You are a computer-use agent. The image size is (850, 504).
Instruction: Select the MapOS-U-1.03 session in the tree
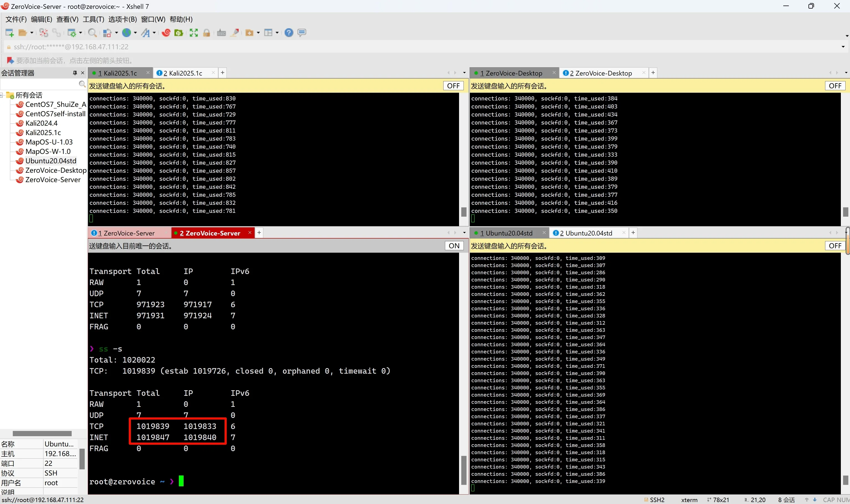pos(49,142)
